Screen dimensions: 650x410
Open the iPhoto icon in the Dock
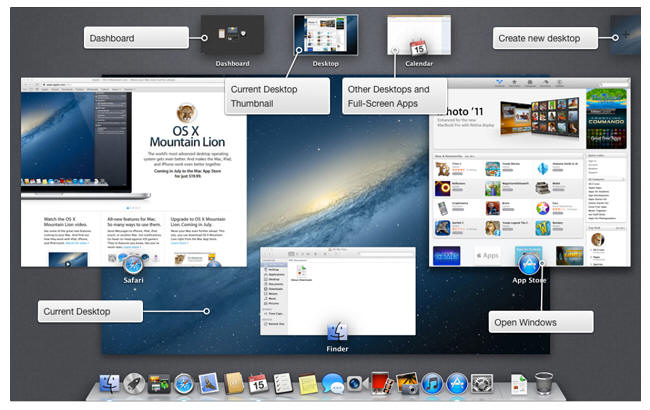[x=407, y=383]
